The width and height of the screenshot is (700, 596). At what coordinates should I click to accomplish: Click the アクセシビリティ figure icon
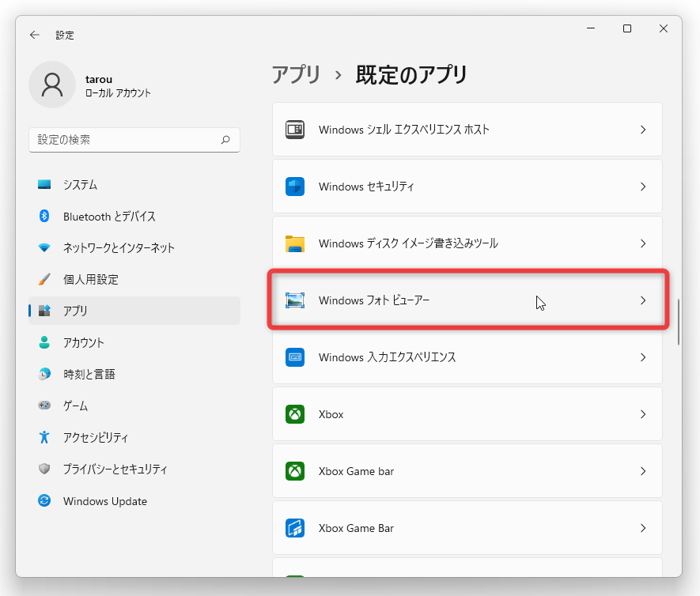point(44,437)
